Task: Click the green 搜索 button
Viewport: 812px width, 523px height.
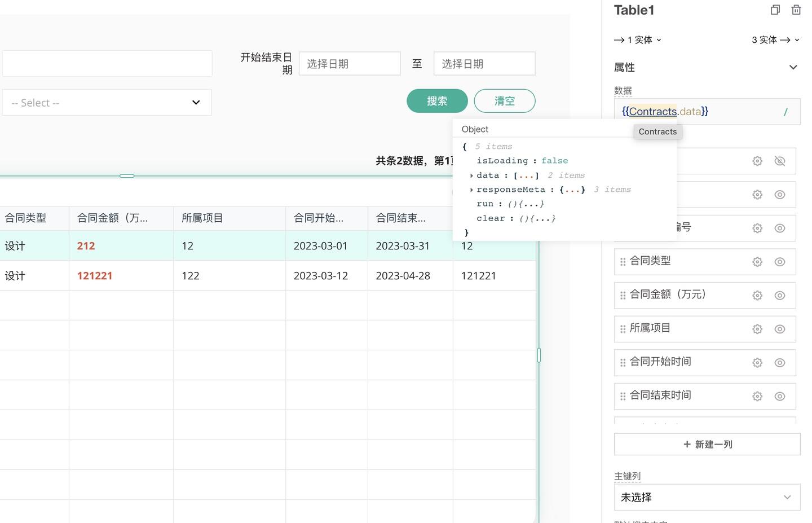Action: [437, 101]
